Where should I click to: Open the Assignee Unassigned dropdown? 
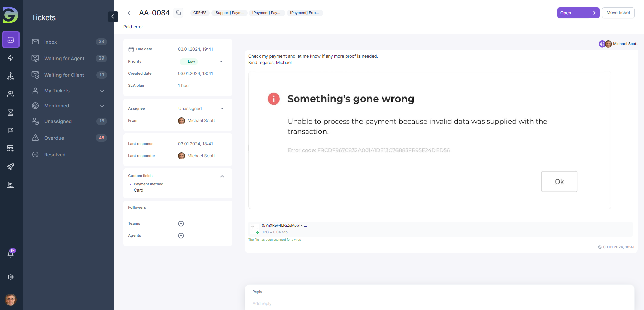[222, 109]
